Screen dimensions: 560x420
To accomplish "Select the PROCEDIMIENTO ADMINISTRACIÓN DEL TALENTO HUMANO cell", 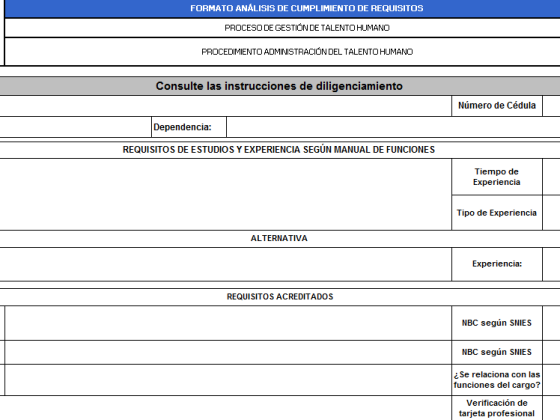I will tap(282, 52).
